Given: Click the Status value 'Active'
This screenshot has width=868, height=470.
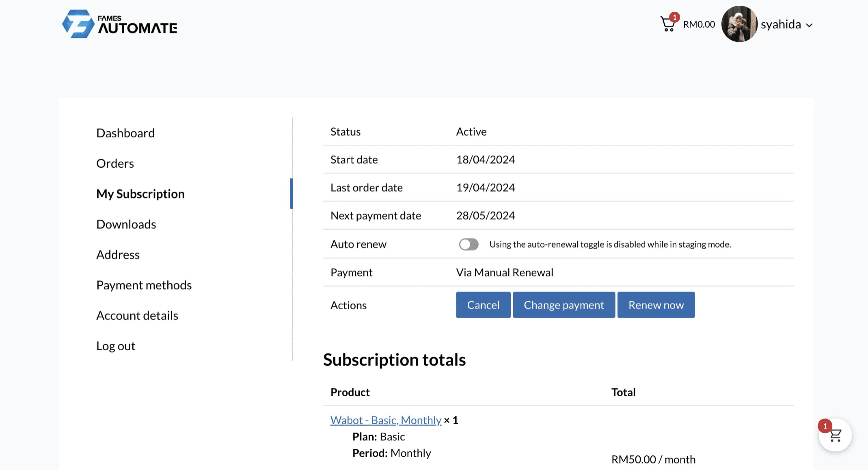Looking at the screenshot, I should pos(471,132).
